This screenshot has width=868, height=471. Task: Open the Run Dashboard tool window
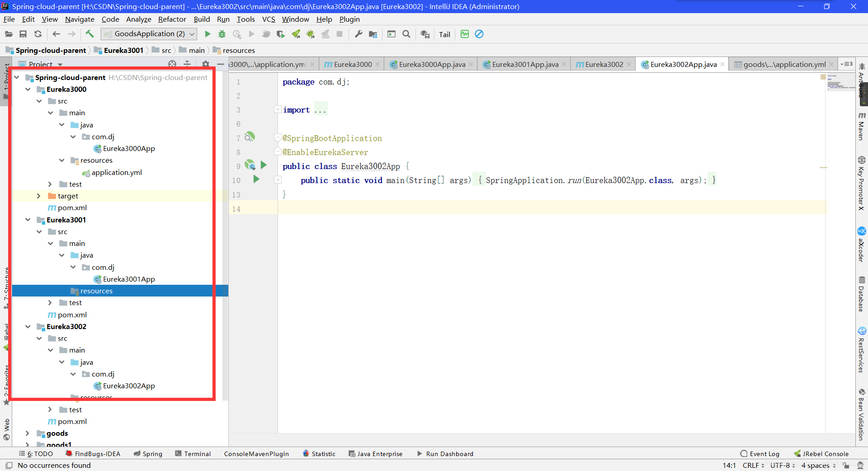pyautogui.click(x=445, y=454)
